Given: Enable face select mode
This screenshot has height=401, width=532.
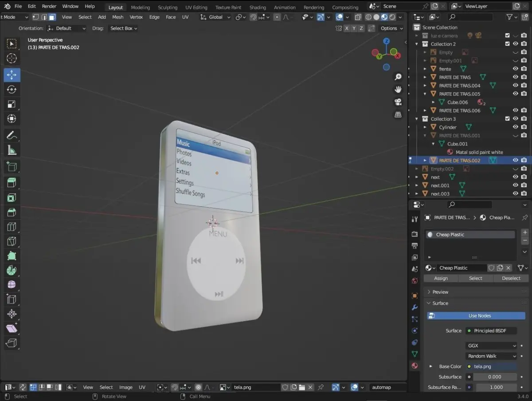Looking at the screenshot, I should coord(52,17).
